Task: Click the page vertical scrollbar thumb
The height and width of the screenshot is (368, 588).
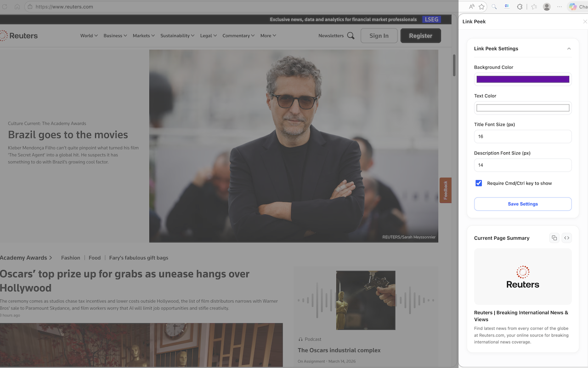Action: point(454,65)
